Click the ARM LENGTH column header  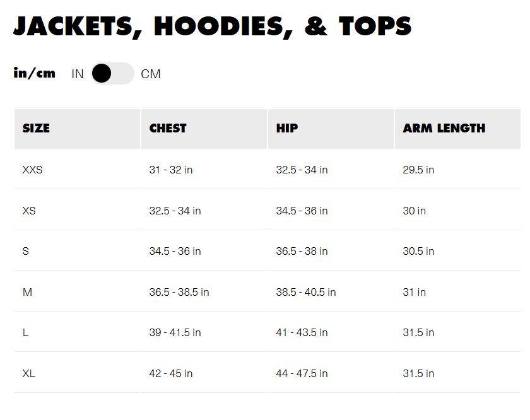[444, 128]
